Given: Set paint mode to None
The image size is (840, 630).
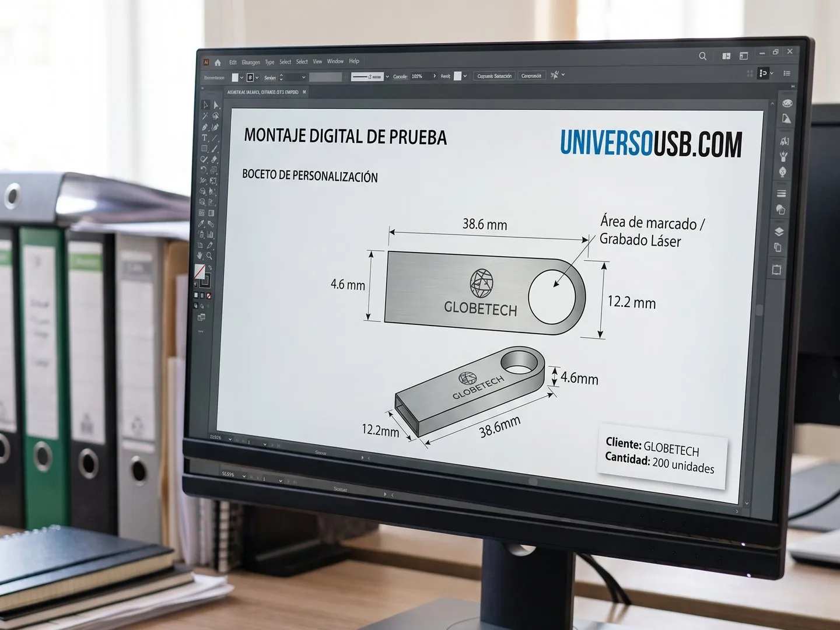Looking at the screenshot, I should click(208, 296).
